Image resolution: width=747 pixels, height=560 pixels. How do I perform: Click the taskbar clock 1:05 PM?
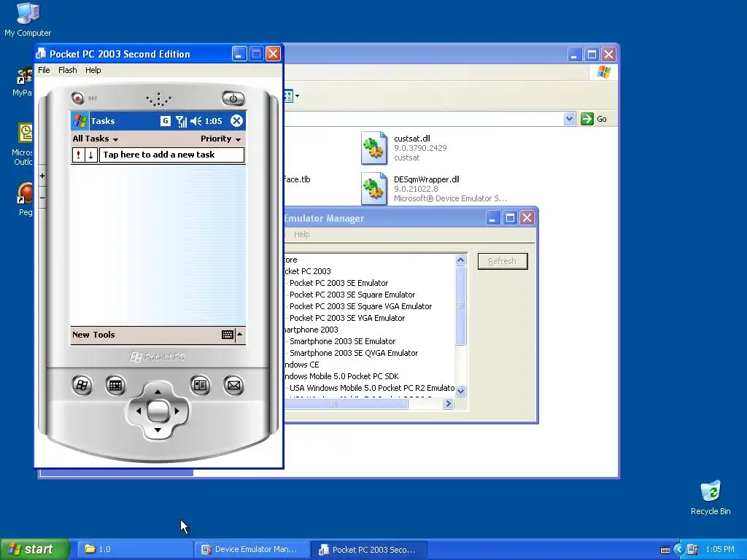(720, 550)
